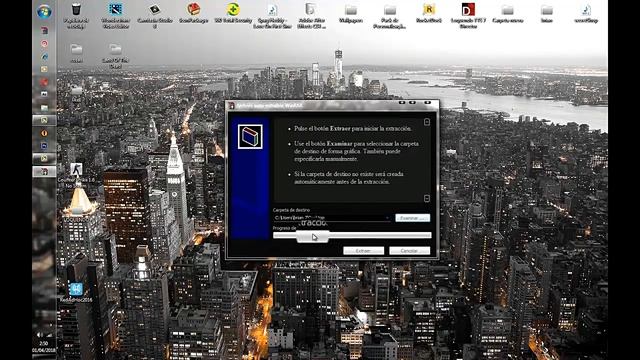
Task: Open the Windows Start orb
Action: click(x=44, y=11)
